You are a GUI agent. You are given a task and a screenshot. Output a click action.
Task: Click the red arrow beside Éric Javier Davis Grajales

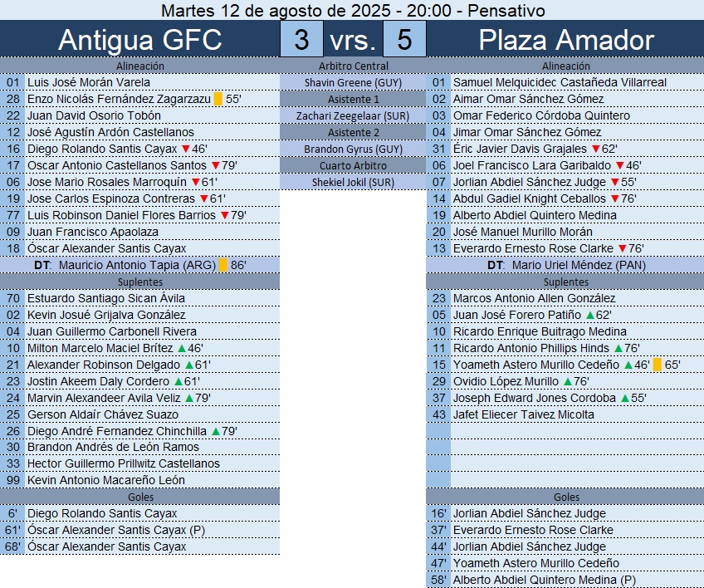coord(595,149)
